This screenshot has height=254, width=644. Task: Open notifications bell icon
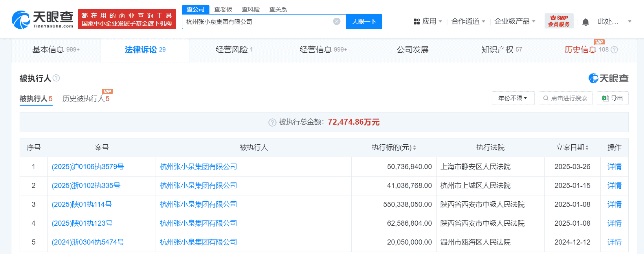(585, 22)
